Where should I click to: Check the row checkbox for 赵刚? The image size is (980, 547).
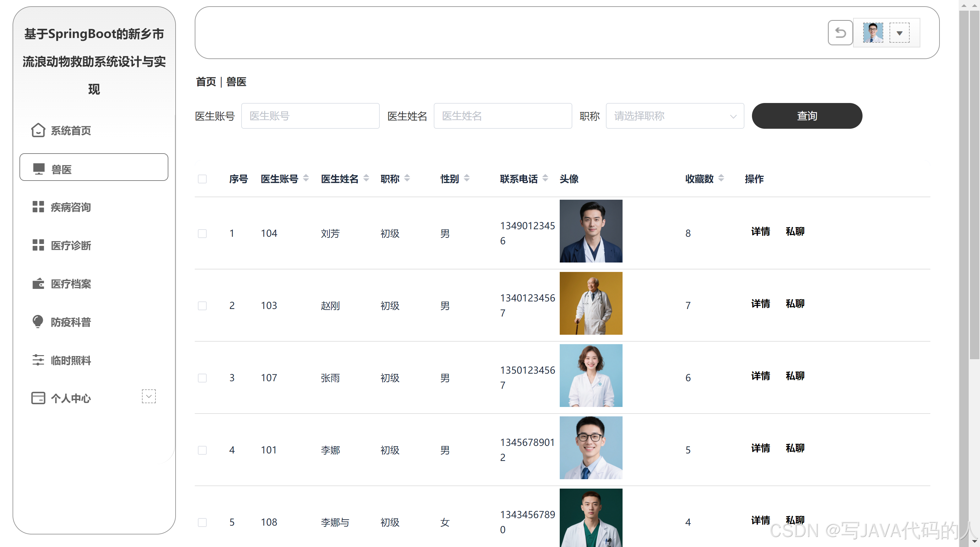202,306
